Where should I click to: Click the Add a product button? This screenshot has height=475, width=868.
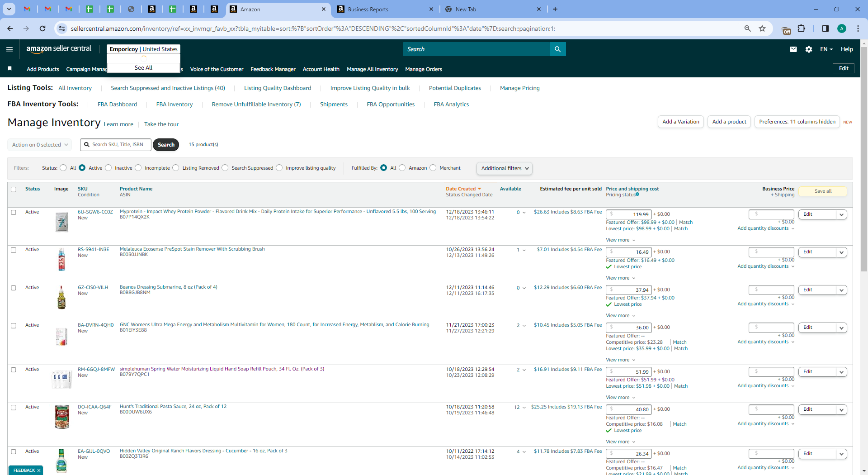tap(729, 122)
